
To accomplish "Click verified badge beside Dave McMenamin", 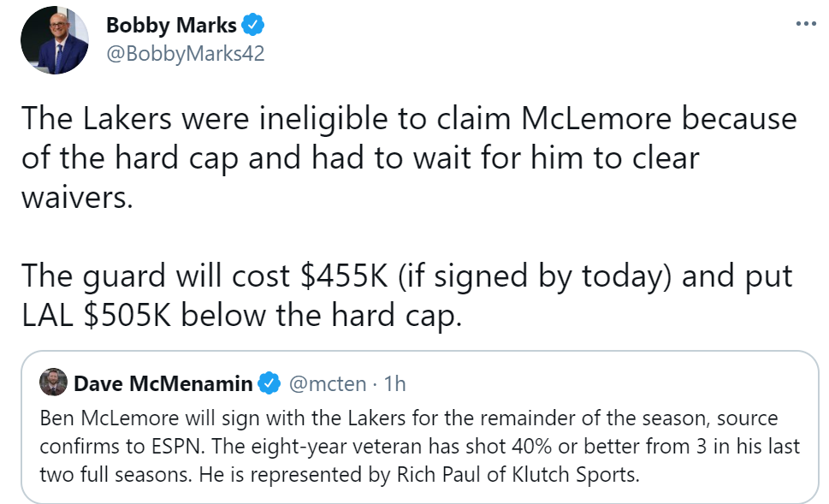I will [269, 383].
